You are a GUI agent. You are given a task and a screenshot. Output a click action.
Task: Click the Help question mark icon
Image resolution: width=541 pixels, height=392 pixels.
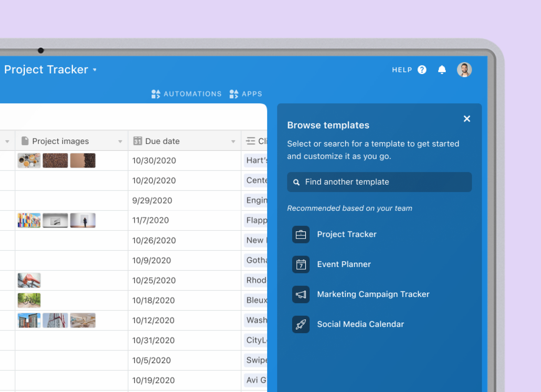(x=422, y=70)
